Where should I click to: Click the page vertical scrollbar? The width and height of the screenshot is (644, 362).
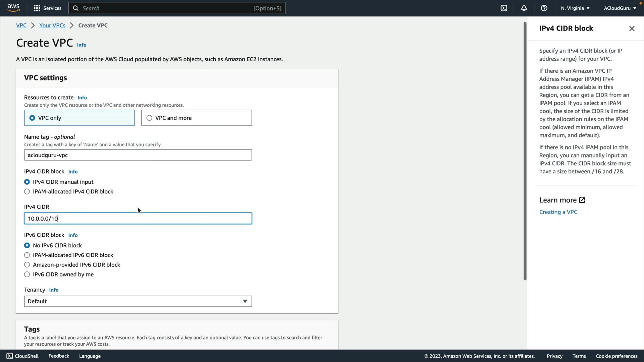pyautogui.click(x=525, y=151)
